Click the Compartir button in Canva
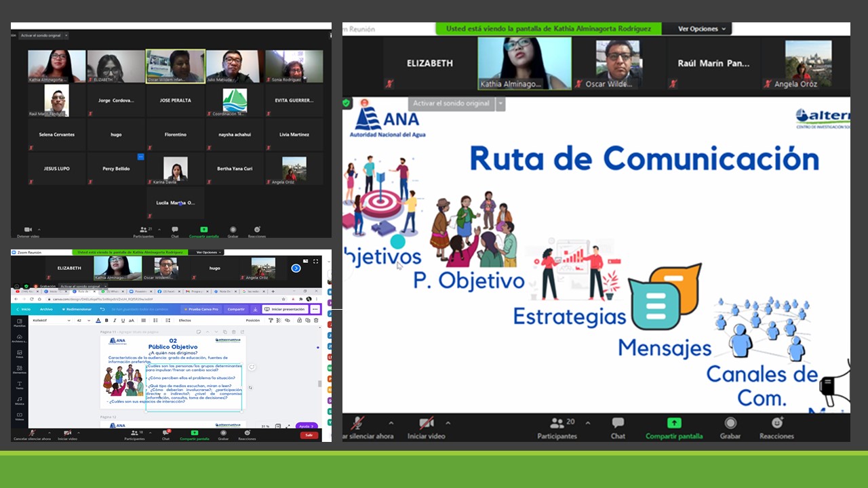 [x=236, y=309]
